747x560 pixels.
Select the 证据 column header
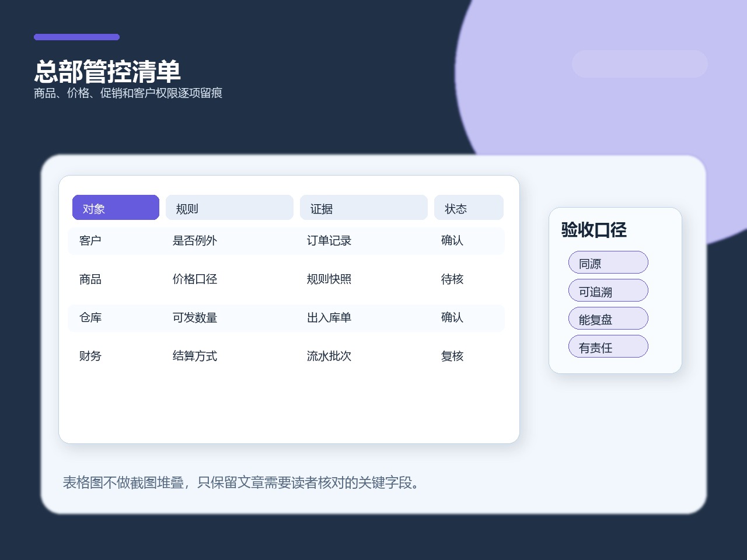364,208
